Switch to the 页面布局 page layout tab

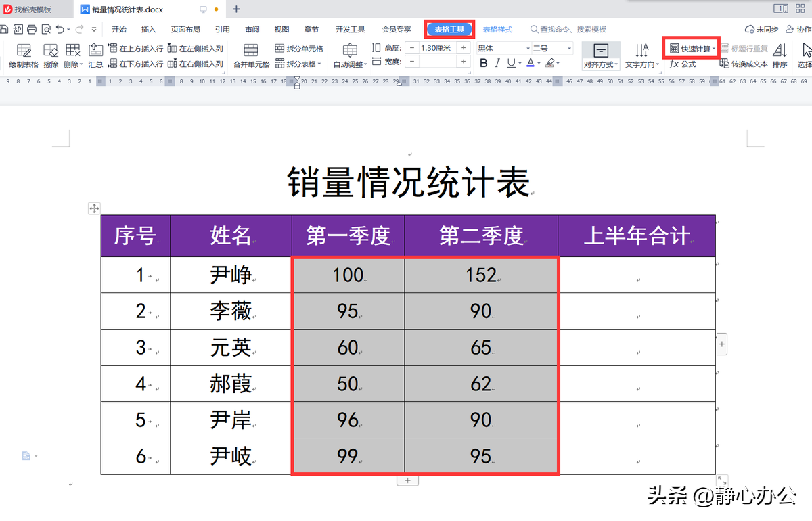click(185, 29)
